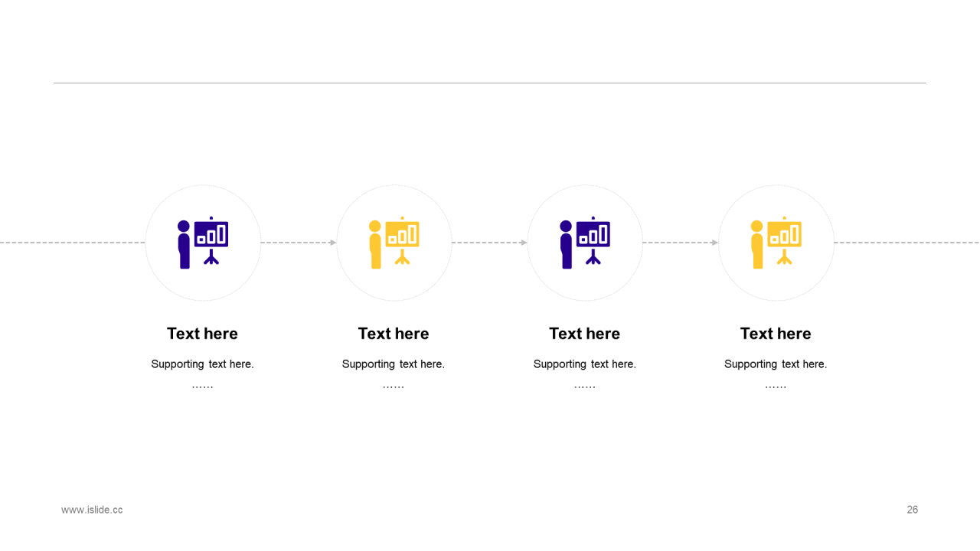Click the arrowhead pointing to the third circle
Viewport: 980px width, 551px height.
pyautogui.click(x=524, y=243)
